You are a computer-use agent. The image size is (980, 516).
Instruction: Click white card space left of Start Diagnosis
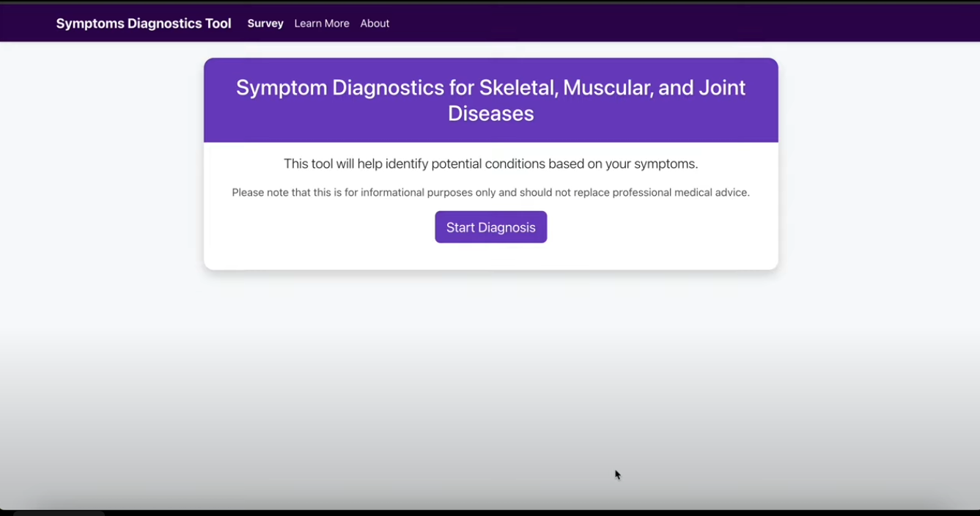315,228
